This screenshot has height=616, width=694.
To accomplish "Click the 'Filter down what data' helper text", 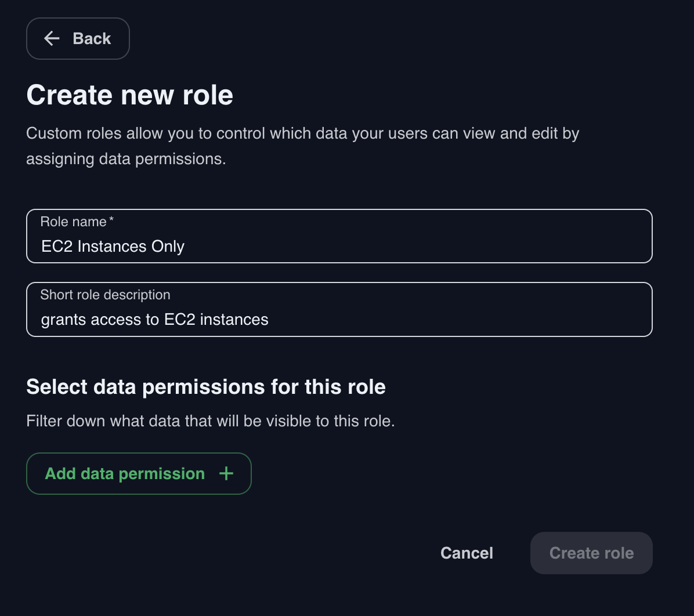I will pyautogui.click(x=210, y=421).
